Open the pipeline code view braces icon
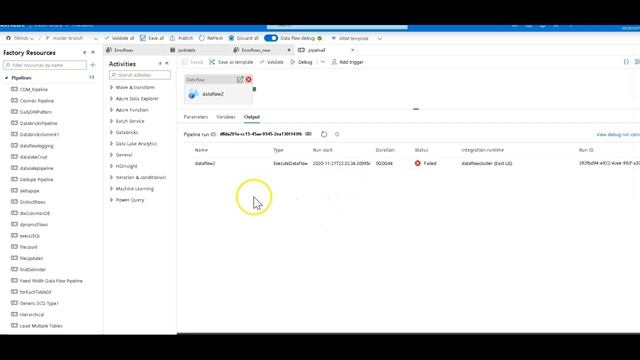The width and height of the screenshot is (640, 360). coord(626,62)
